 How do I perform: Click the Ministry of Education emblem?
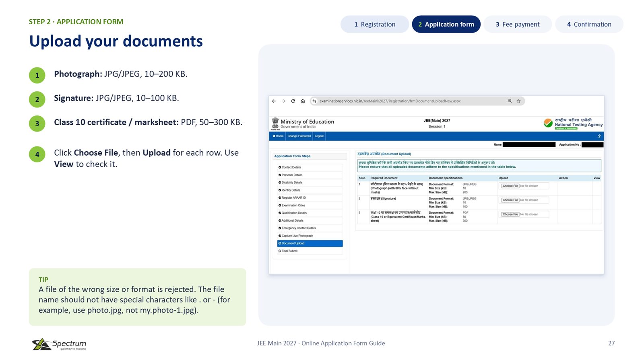click(x=275, y=123)
